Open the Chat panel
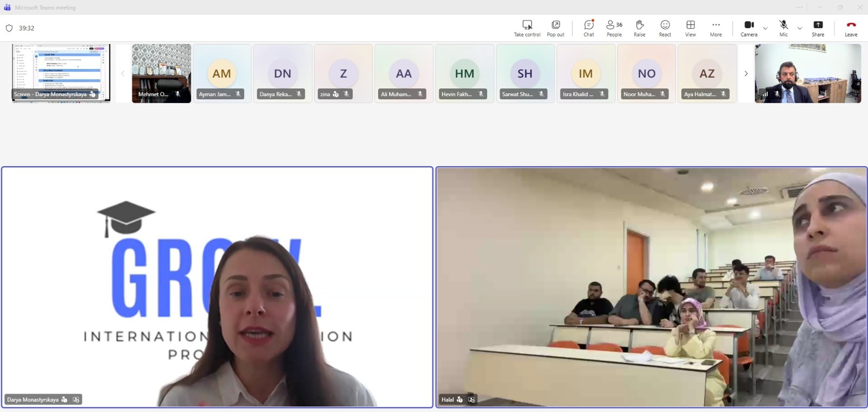 pos(589,28)
